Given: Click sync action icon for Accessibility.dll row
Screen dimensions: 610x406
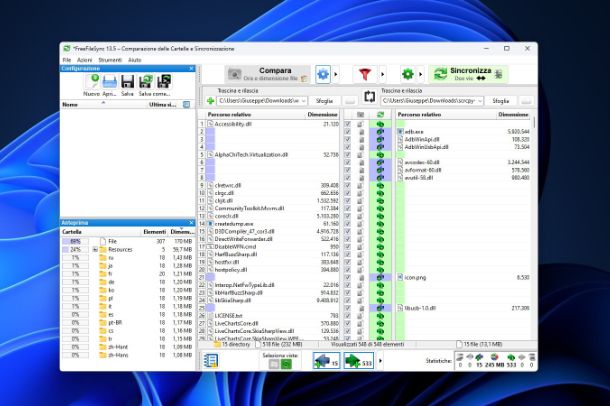Looking at the screenshot, I should coord(380,124).
